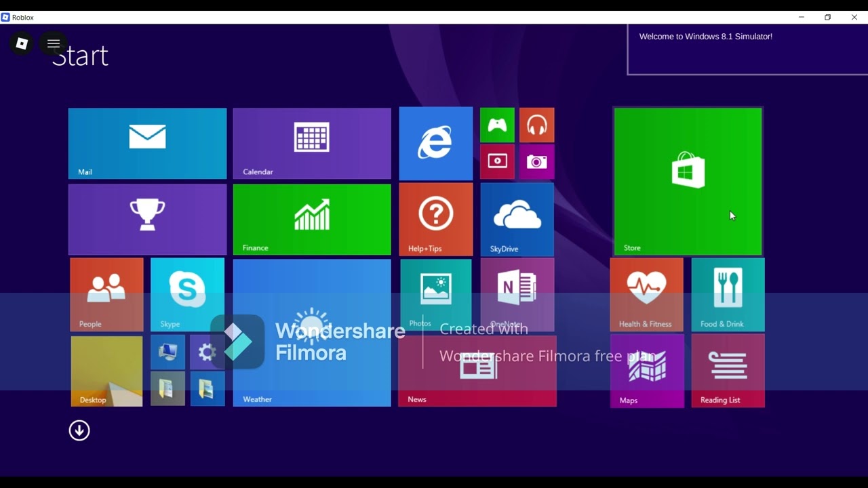This screenshot has width=868, height=488.
Task: Open the green Xbox Games controller tile
Action: click(497, 125)
